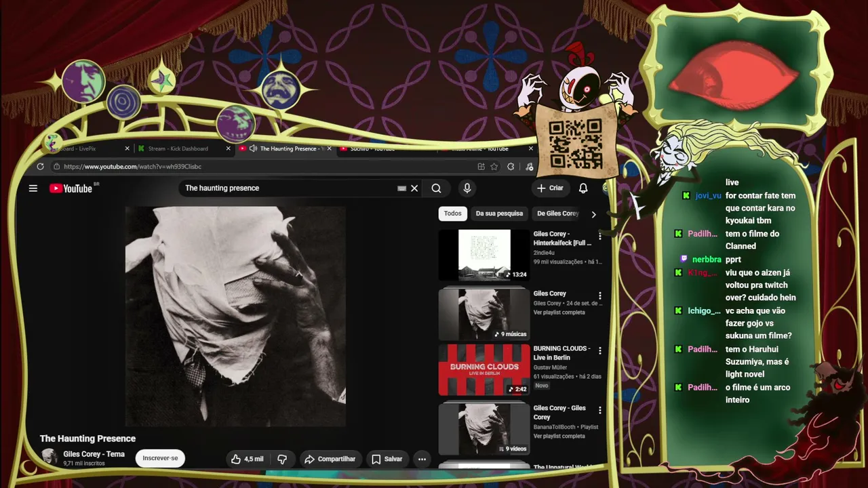
Task: Open Giles Corey channel avatar
Action: [x=49, y=457]
